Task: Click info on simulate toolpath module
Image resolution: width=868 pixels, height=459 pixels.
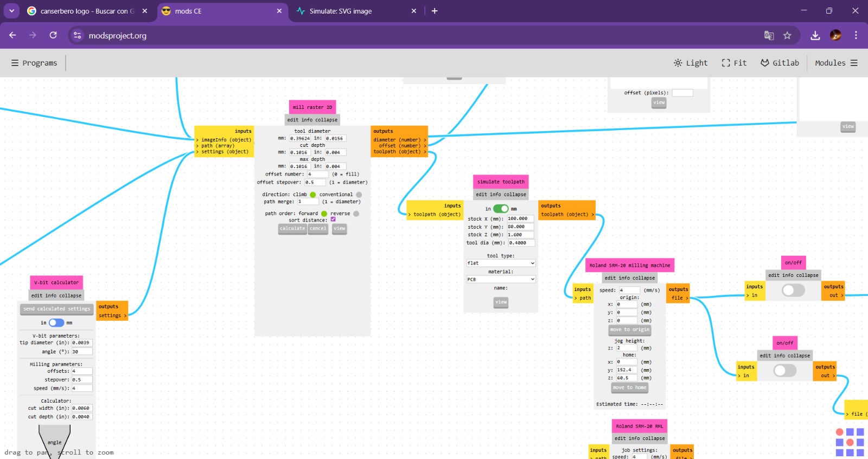Action: tap(495, 195)
